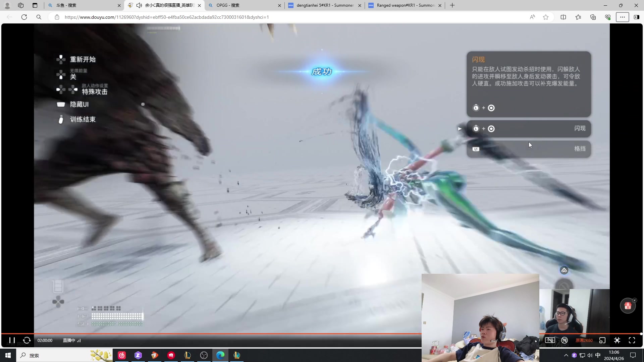Show hidden system tray icons
Viewport: 644px width, 362px height.
566,355
